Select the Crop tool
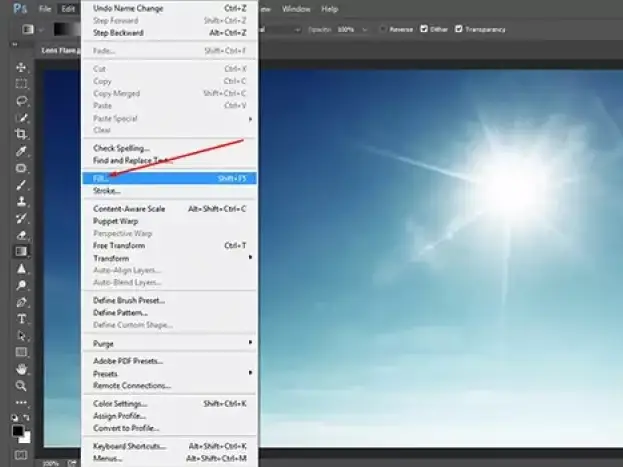This screenshot has width=623, height=467. click(21, 134)
